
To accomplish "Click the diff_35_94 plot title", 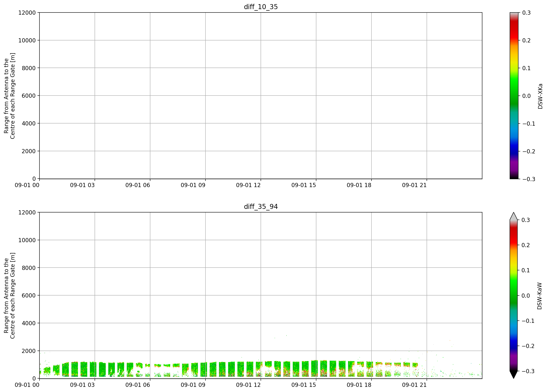I will 261,207.
